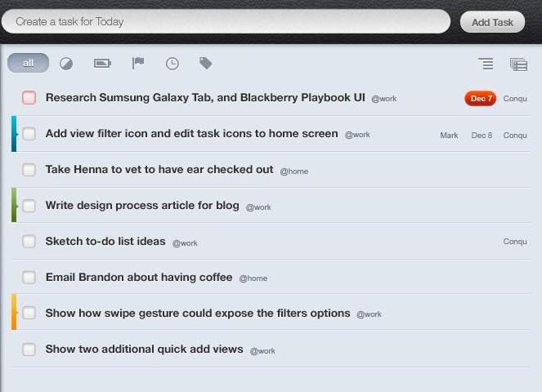
Task: Open 'Show two additional quick add views' task
Action: click(x=145, y=349)
